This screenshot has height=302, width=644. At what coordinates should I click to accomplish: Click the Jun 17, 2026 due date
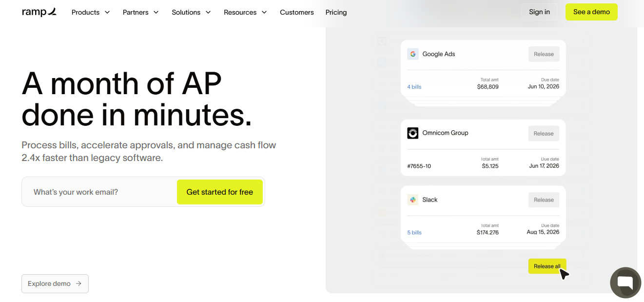544,166
